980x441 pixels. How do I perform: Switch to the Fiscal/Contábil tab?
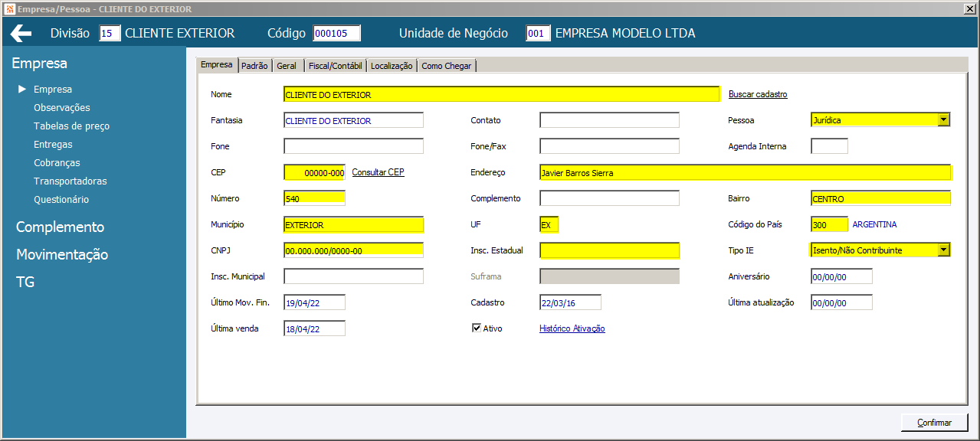pos(335,66)
